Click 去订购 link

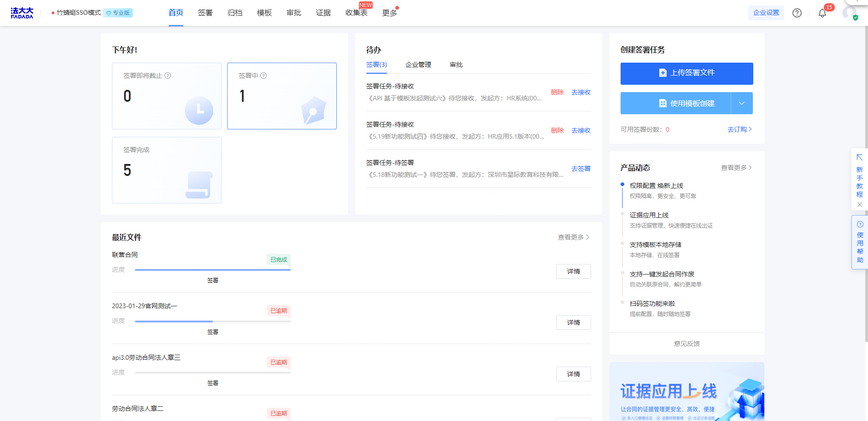point(739,129)
